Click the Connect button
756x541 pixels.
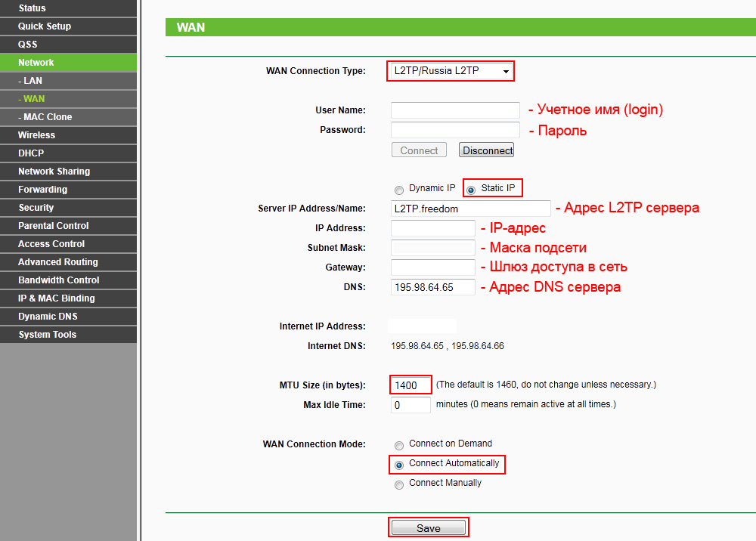pos(419,150)
